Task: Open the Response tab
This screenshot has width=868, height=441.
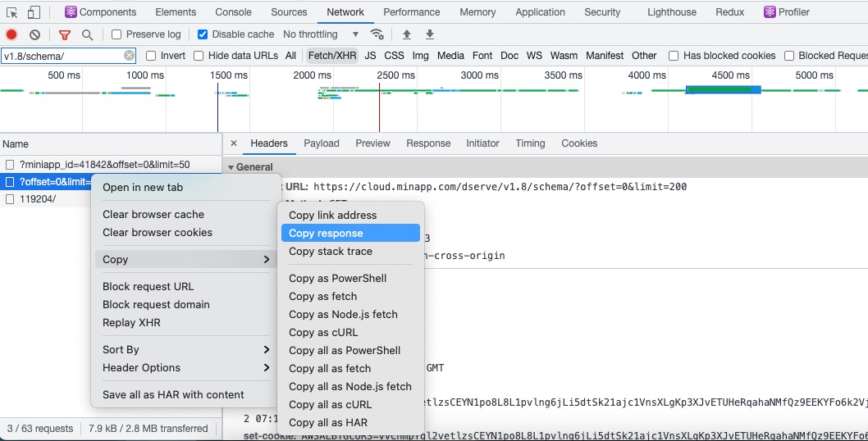Action: [x=428, y=143]
